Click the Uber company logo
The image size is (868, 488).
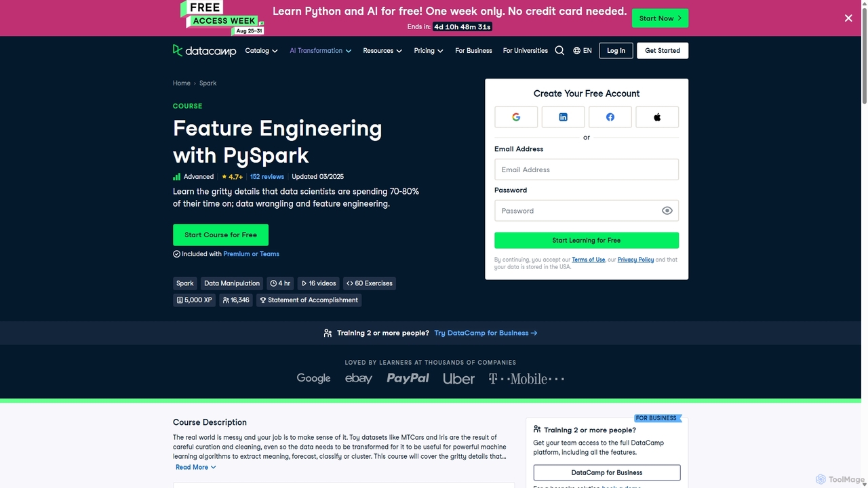(x=458, y=379)
